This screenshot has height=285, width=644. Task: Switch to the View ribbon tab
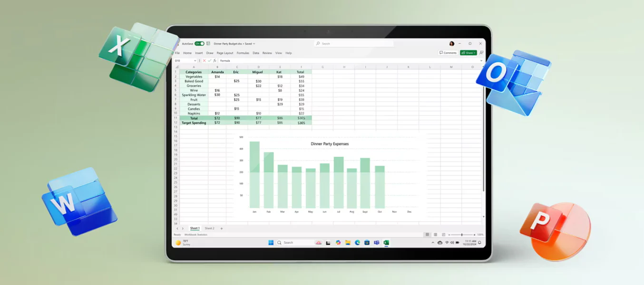click(279, 53)
